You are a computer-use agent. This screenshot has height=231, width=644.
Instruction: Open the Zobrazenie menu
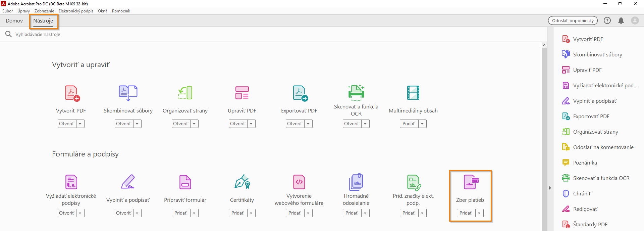[x=44, y=11]
